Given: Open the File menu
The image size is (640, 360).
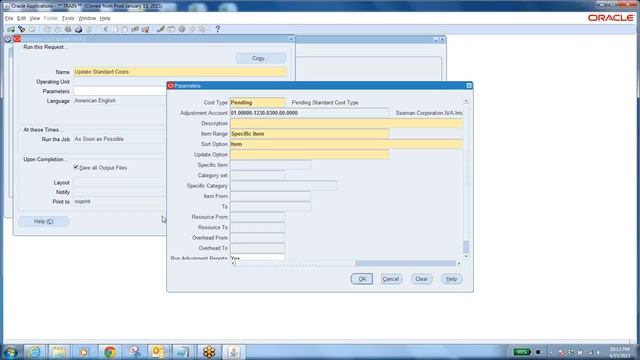Looking at the screenshot, I should point(9,18).
